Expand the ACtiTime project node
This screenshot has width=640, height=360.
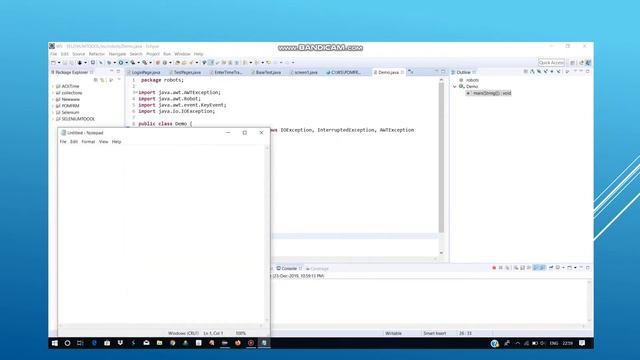(53, 87)
